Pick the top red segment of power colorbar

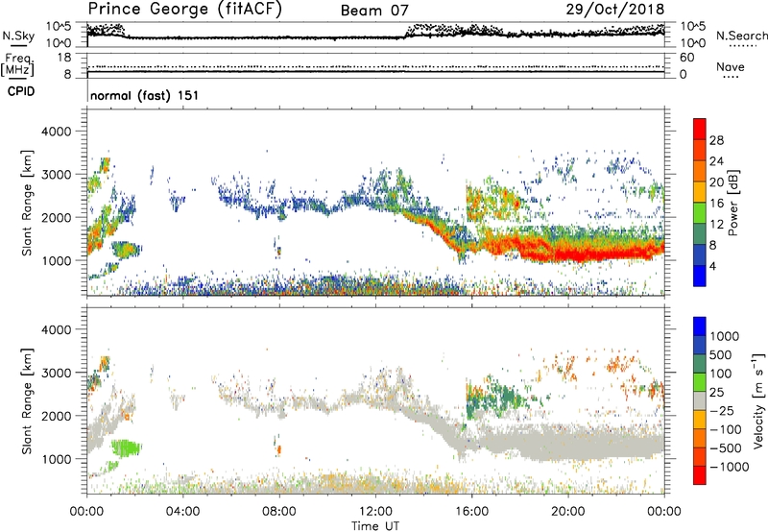(700, 129)
